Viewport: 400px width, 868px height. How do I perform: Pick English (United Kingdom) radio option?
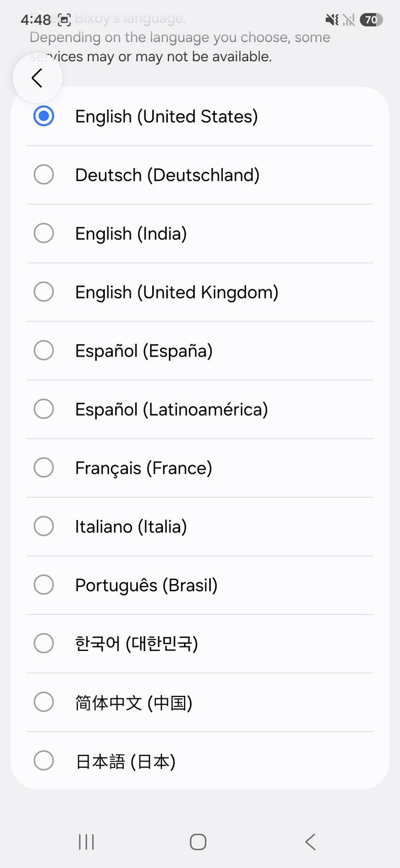click(x=44, y=292)
